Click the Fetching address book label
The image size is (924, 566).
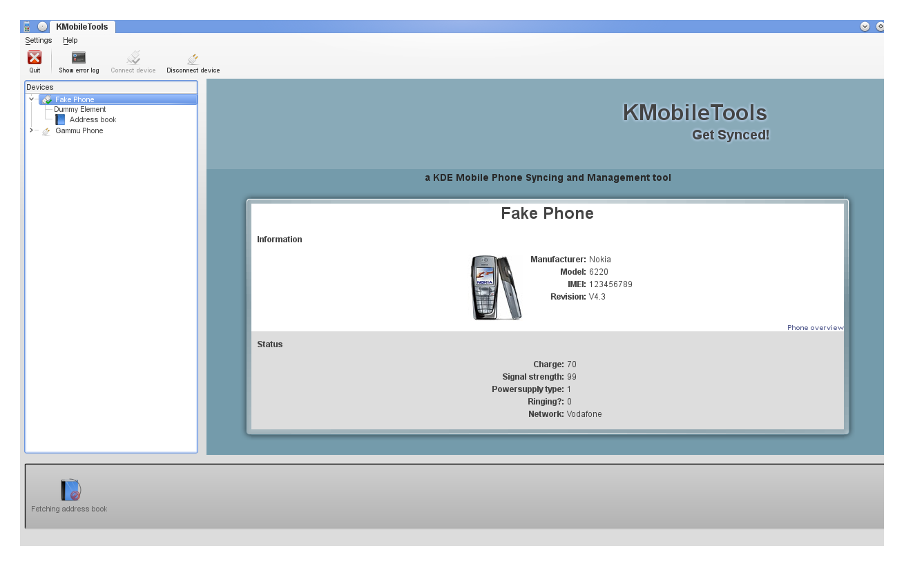[69, 509]
